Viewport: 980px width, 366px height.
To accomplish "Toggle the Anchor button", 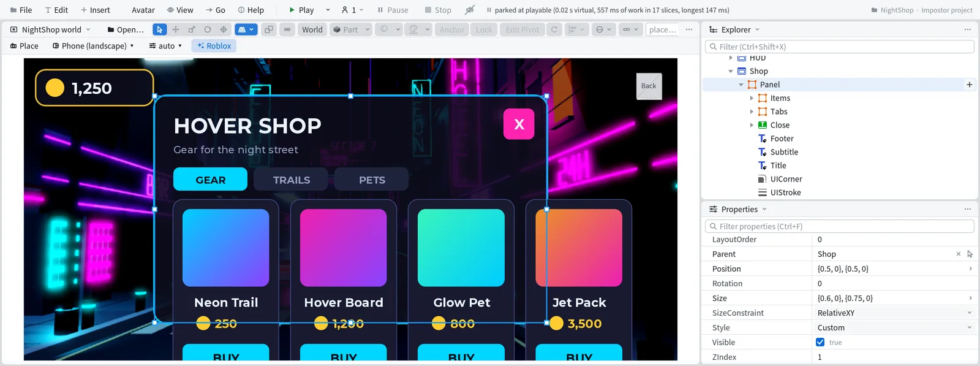I will point(452,29).
